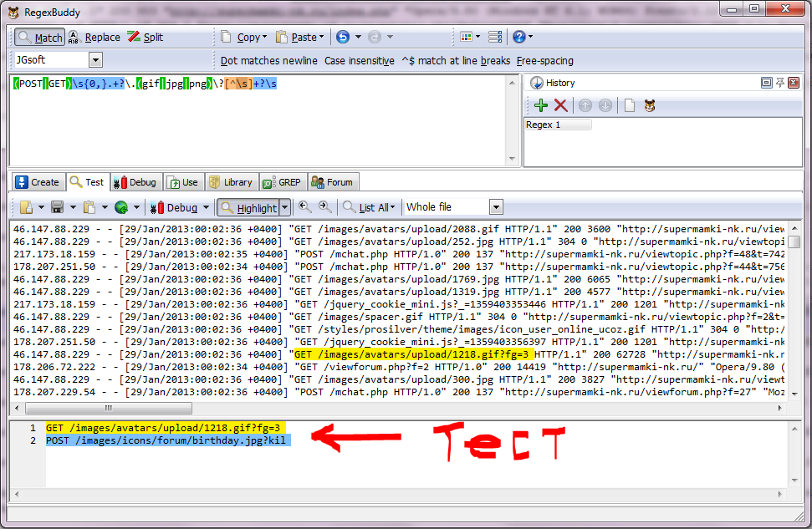Switch to the Library tab
This screenshot has height=529, width=812.
click(x=231, y=182)
